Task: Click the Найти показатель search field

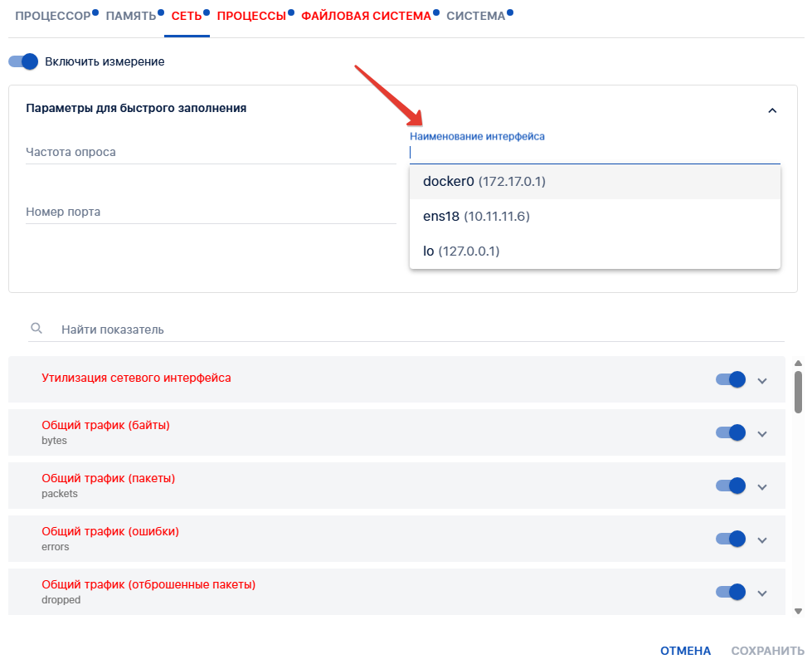Action: (x=415, y=330)
